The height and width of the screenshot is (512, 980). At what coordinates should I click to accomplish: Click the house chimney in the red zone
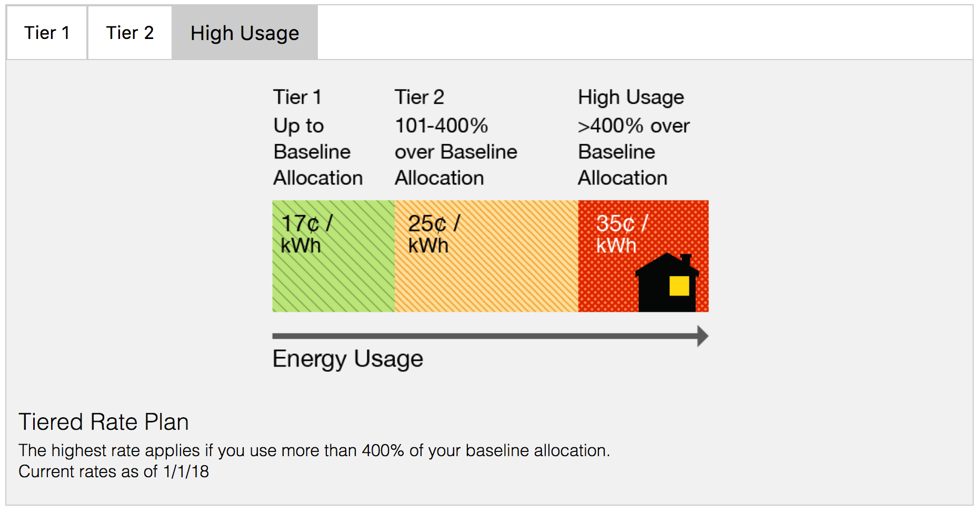(687, 258)
